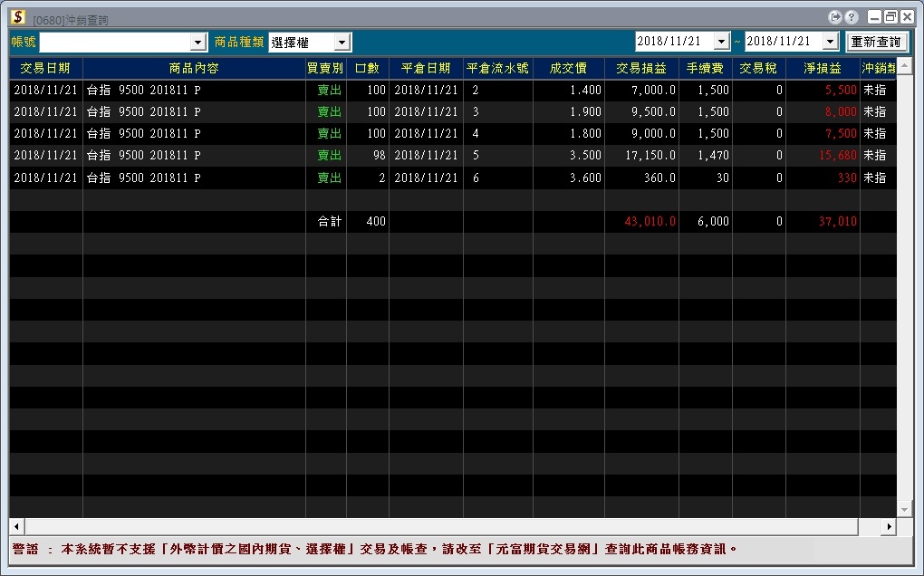The height and width of the screenshot is (576, 924).
Task: Click the start date text field
Action: [x=674, y=42]
